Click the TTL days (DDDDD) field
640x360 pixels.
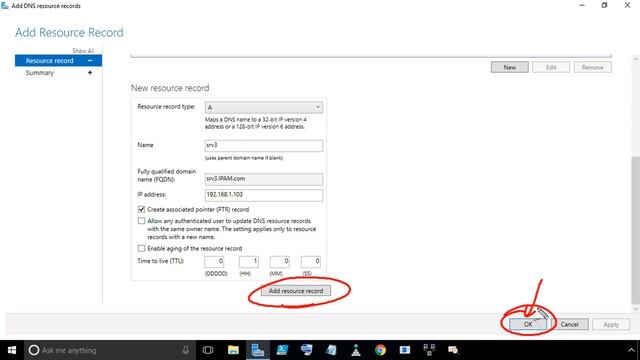click(x=214, y=262)
